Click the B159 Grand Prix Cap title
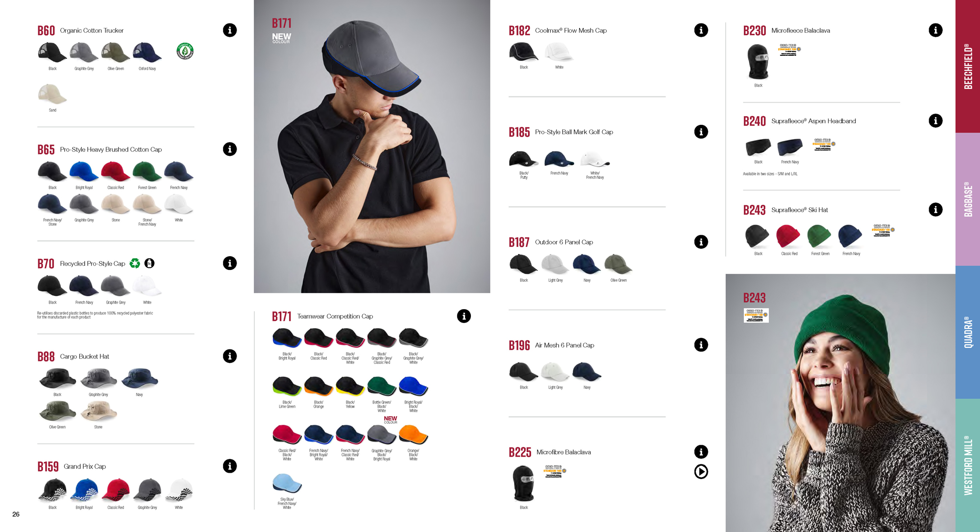 click(x=72, y=466)
